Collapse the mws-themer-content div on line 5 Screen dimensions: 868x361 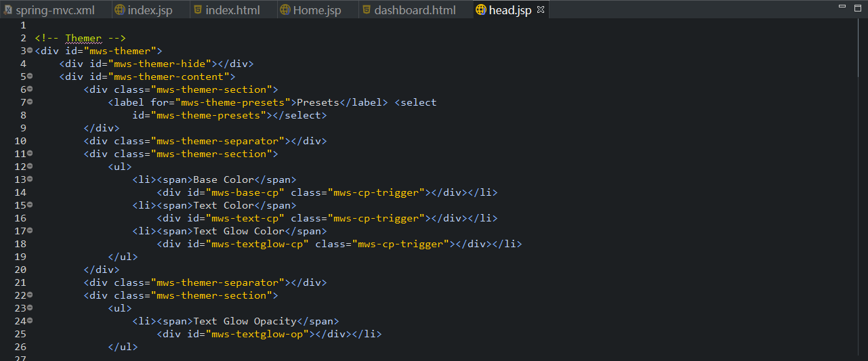click(x=30, y=76)
